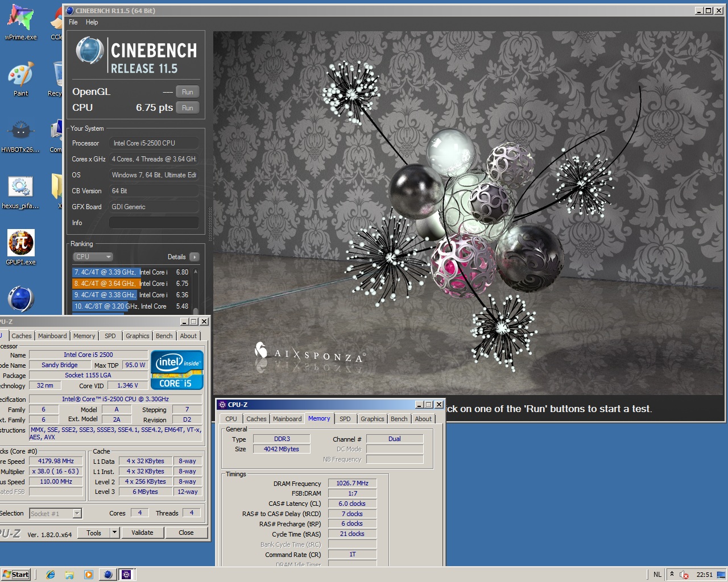Image resolution: width=728 pixels, height=582 pixels.
Task: Switch to the CPU-Z taskbar button
Action: [126, 575]
